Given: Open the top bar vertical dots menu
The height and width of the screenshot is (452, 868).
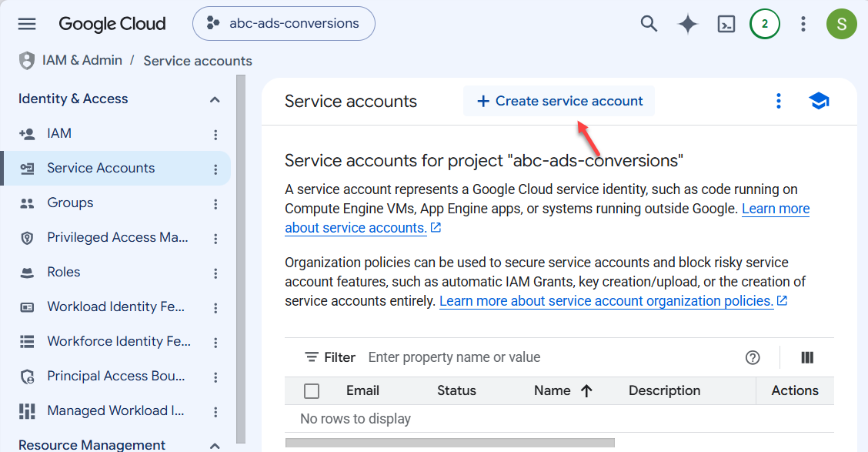Looking at the screenshot, I should coord(803,24).
